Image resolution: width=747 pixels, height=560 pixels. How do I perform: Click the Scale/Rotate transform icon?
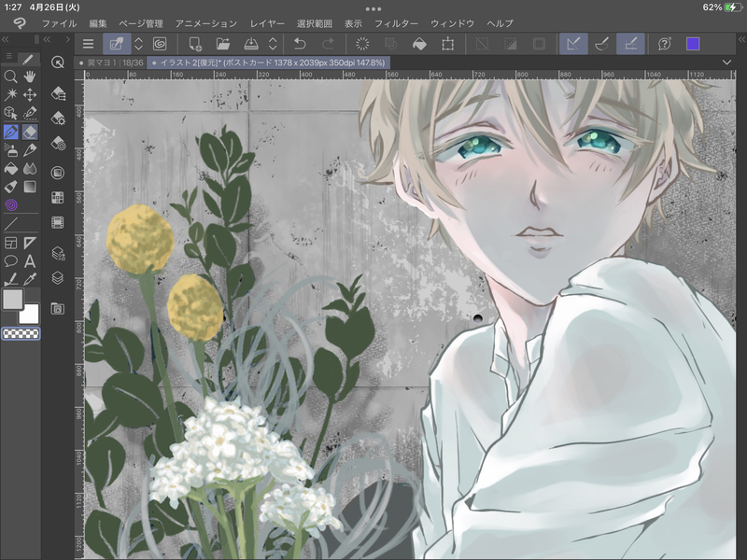[447, 44]
